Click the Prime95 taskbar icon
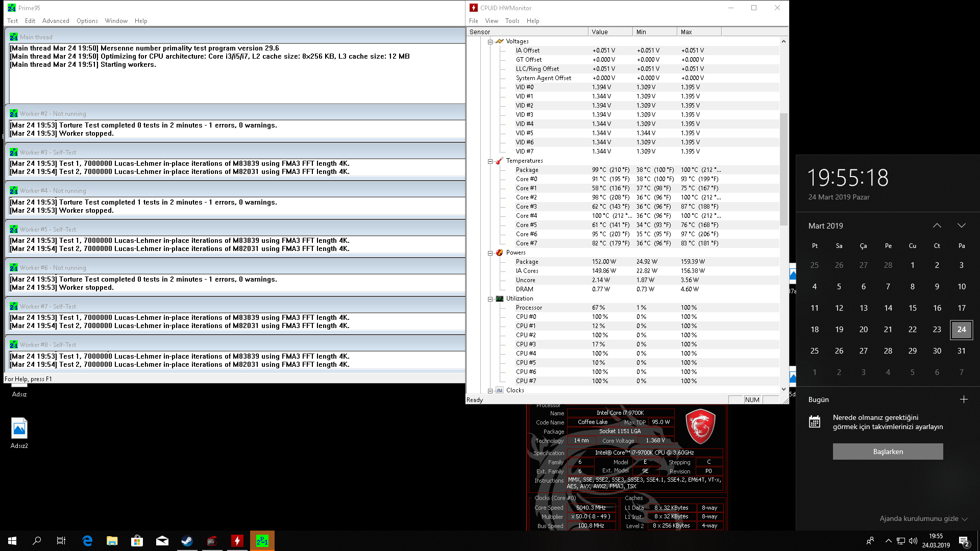Image resolution: width=980 pixels, height=551 pixels. 262,541
